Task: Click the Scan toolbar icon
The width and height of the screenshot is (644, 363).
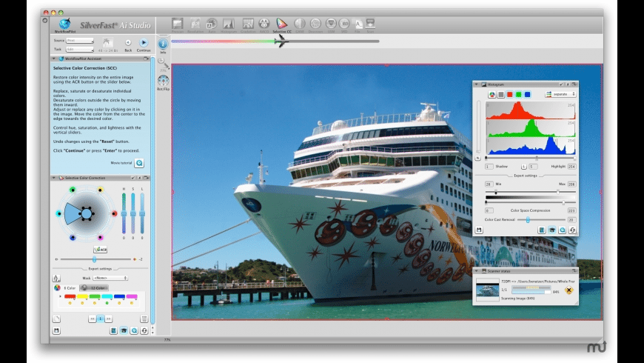Action: point(370,24)
